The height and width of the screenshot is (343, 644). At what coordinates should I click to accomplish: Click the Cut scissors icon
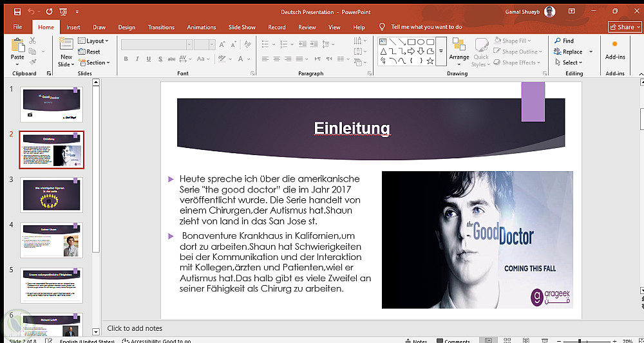[x=32, y=40]
